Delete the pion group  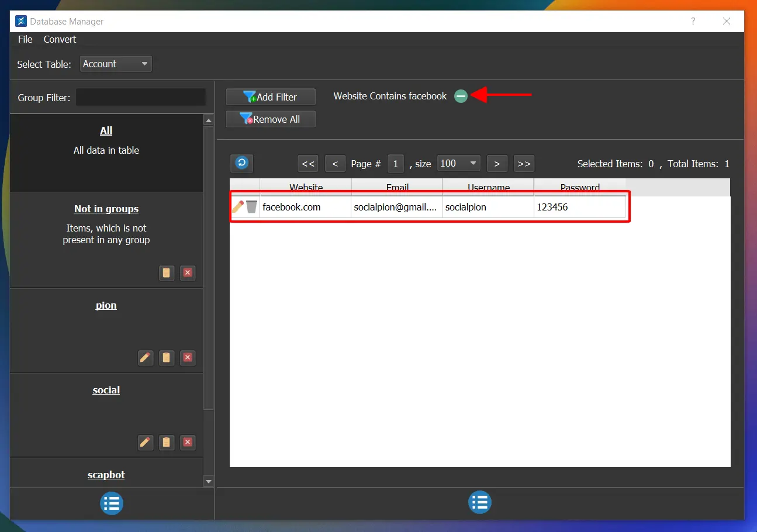click(x=188, y=357)
